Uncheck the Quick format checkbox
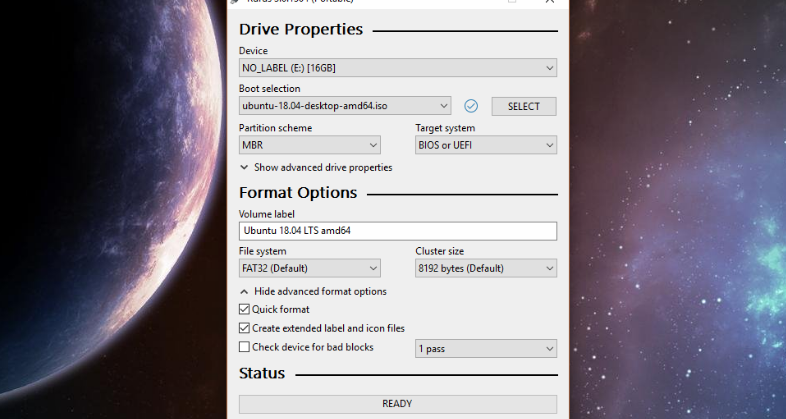 click(x=244, y=309)
